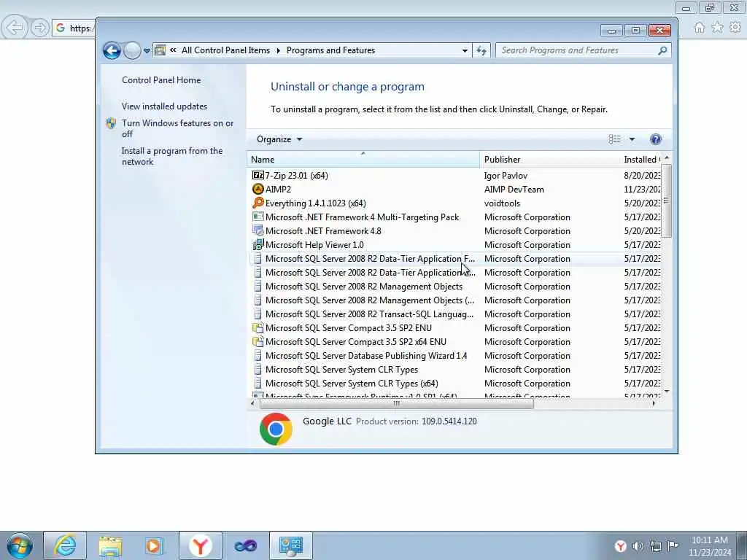
Task: Click the SQL Server Compact x64 ENU icon
Action: (258, 341)
